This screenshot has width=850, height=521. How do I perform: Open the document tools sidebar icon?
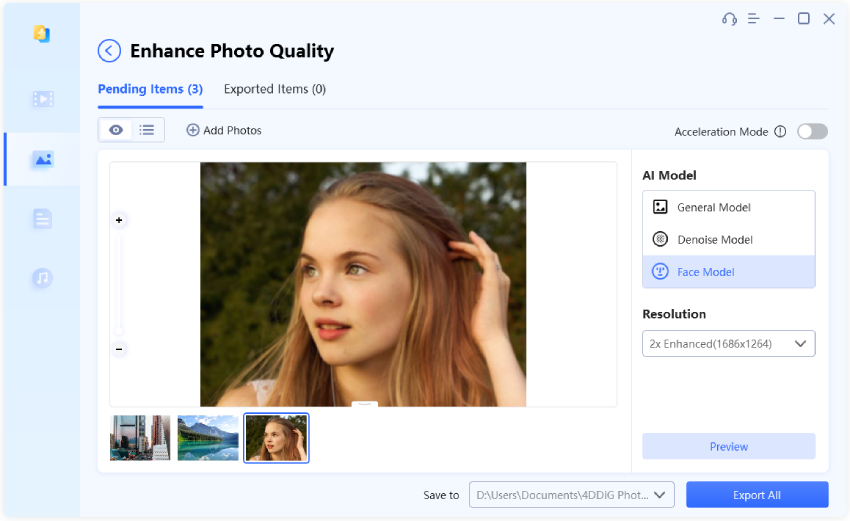tap(42, 218)
